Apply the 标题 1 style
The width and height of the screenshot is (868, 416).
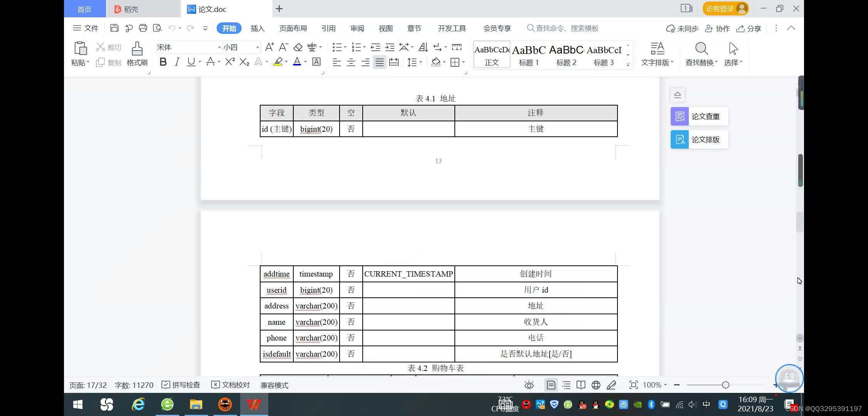(x=529, y=55)
